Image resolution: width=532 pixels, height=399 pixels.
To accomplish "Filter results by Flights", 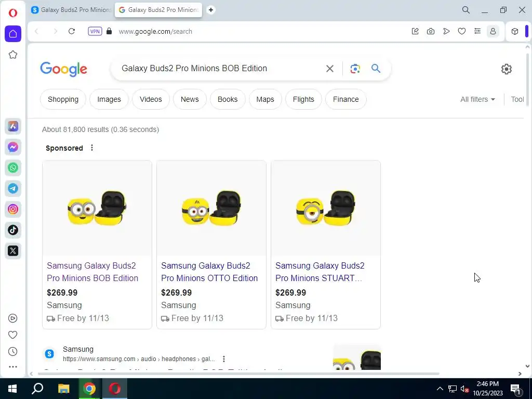I will (303, 99).
